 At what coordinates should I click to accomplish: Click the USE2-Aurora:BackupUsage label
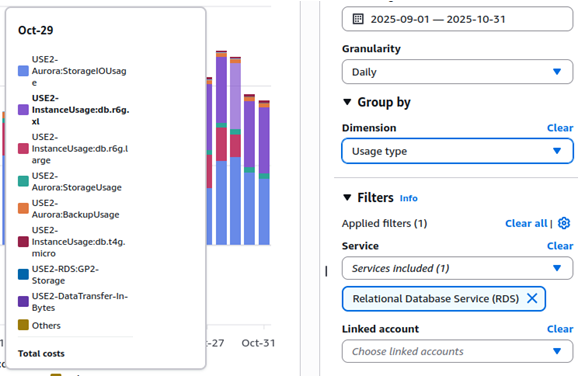tap(75, 209)
